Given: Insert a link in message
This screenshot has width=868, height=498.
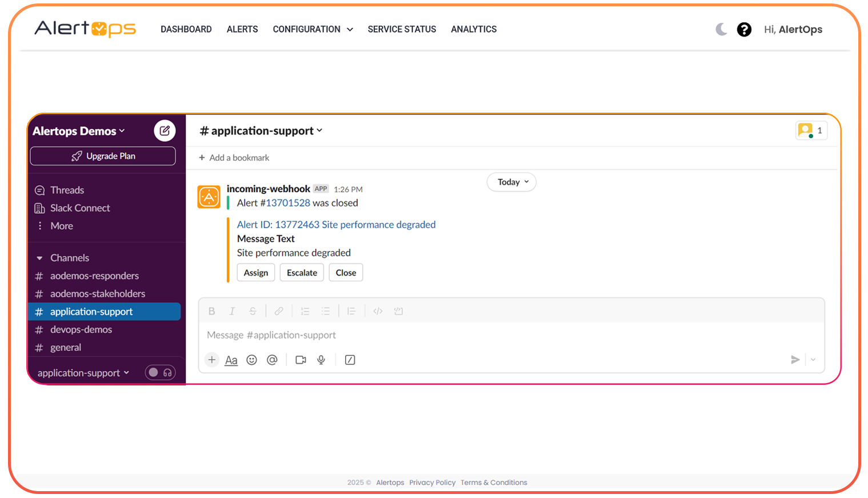Looking at the screenshot, I should 279,311.
